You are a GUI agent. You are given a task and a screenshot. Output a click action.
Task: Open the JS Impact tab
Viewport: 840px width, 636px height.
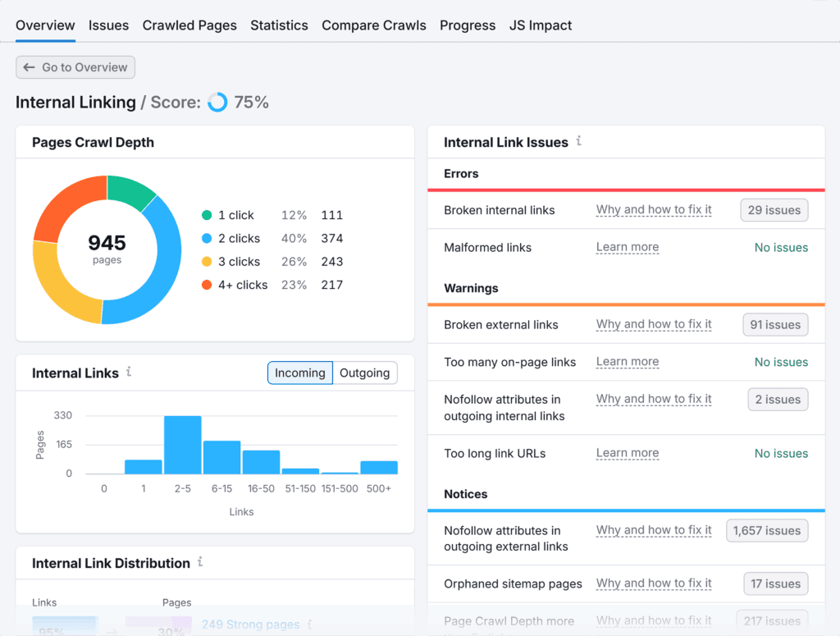(x=541, y=25)
